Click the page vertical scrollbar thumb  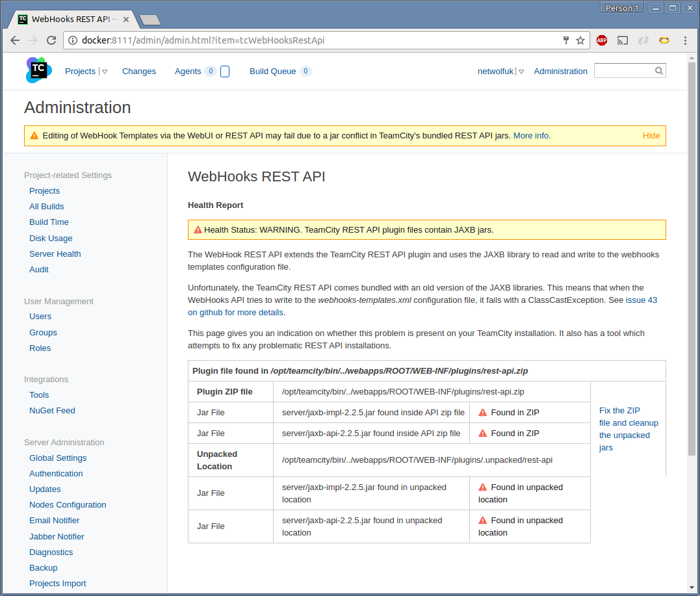pyautogui.click(x=692, y=259)
